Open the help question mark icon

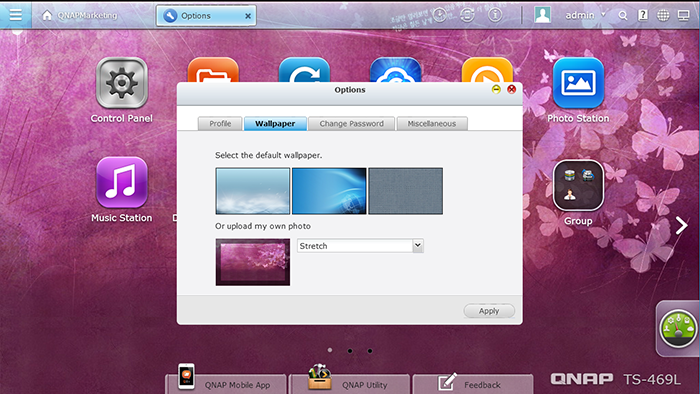[x=643, y=15]
